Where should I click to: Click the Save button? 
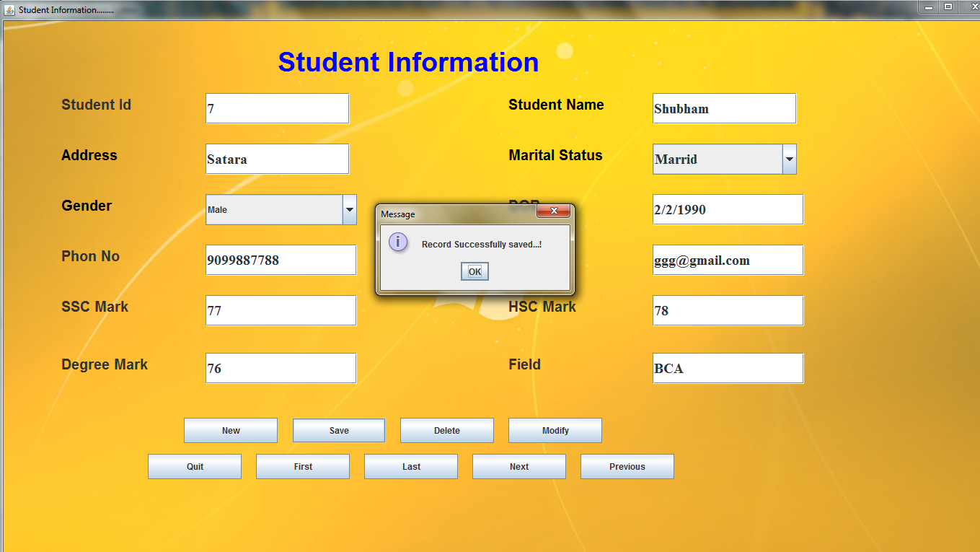point(339,430)
